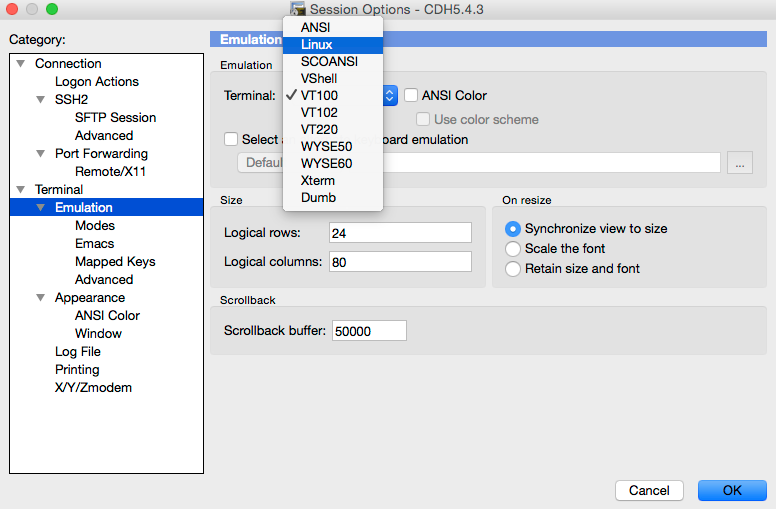Open Remote/X11 settings
The height and width of the screenshot is (509, 776).
click(110, 172)
